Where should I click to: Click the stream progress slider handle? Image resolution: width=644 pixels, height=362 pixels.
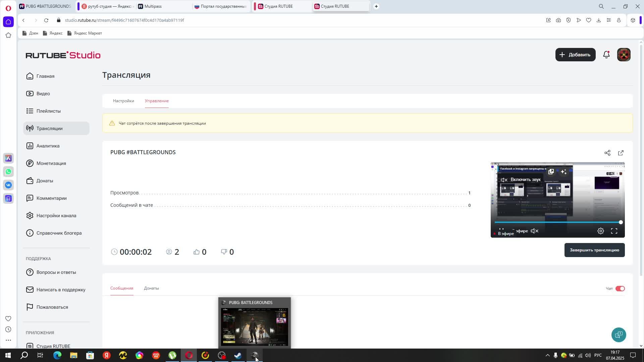coord(621,222)
